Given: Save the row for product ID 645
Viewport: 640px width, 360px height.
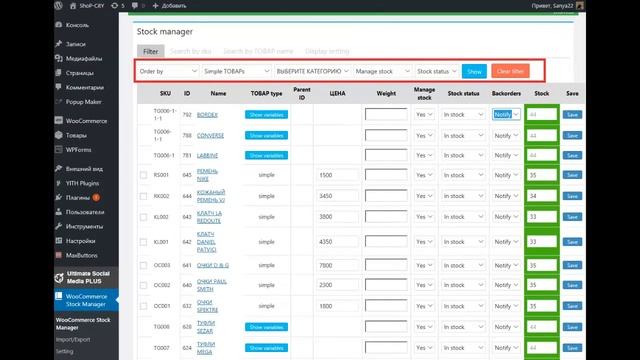Looking at the screenshot, I should [572, 175].
